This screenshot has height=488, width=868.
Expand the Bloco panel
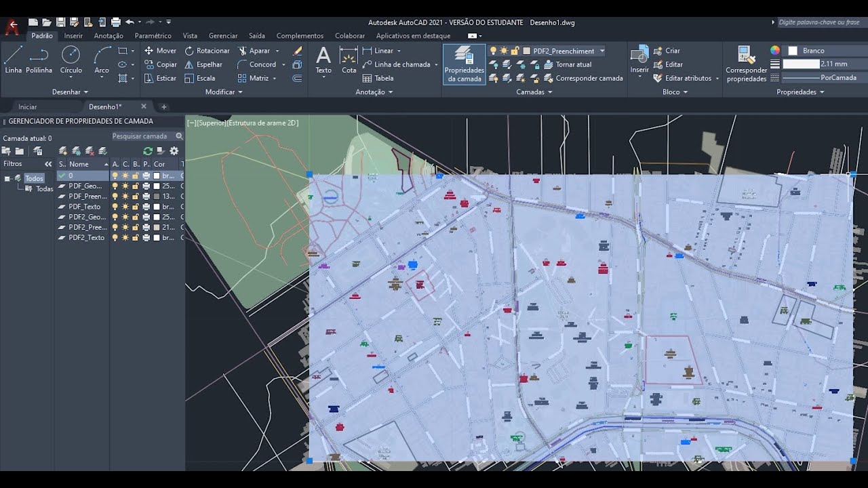click(x=675, y=92)
